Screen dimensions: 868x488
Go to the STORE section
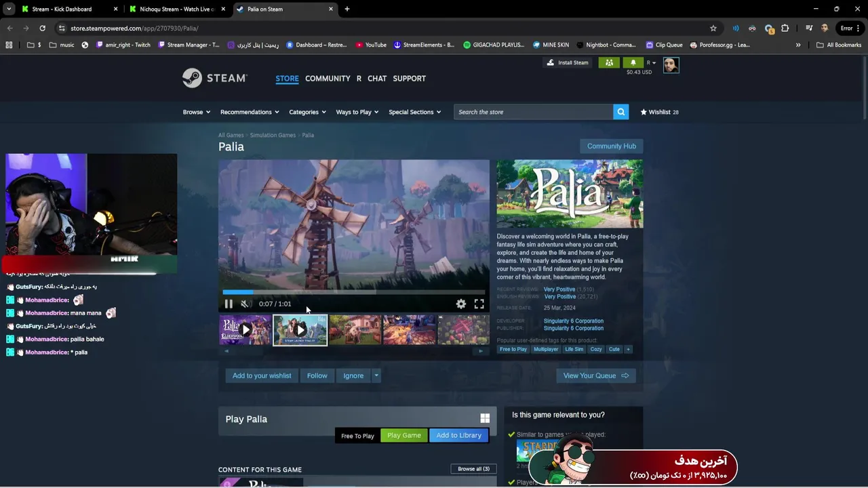tap(287, 79)
